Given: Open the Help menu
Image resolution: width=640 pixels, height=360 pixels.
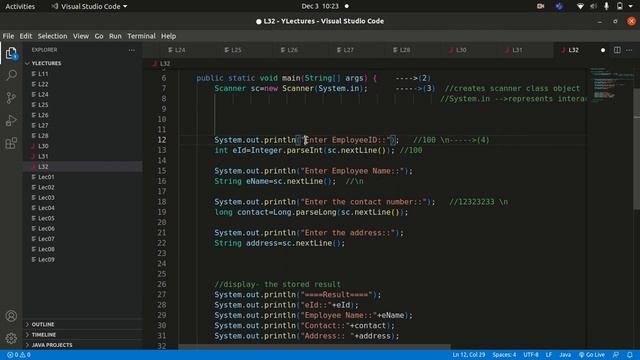Looking at the screenshot, I should tap(168, 36).
